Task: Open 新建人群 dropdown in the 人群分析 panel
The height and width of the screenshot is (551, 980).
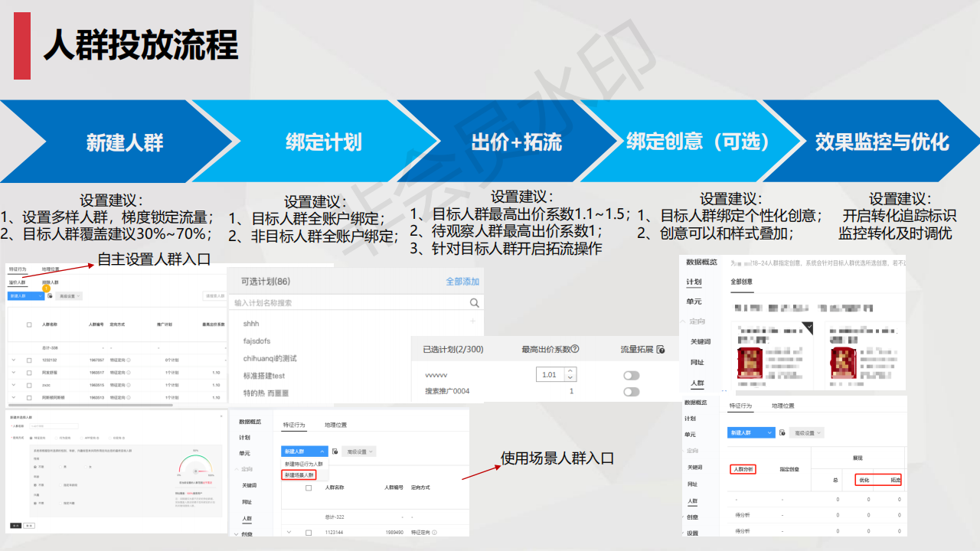Action: (x=751, y=432)
